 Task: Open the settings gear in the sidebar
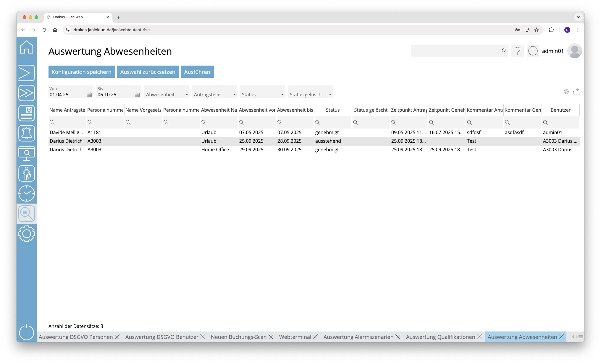pyautogui.click(x=27, y=234)
